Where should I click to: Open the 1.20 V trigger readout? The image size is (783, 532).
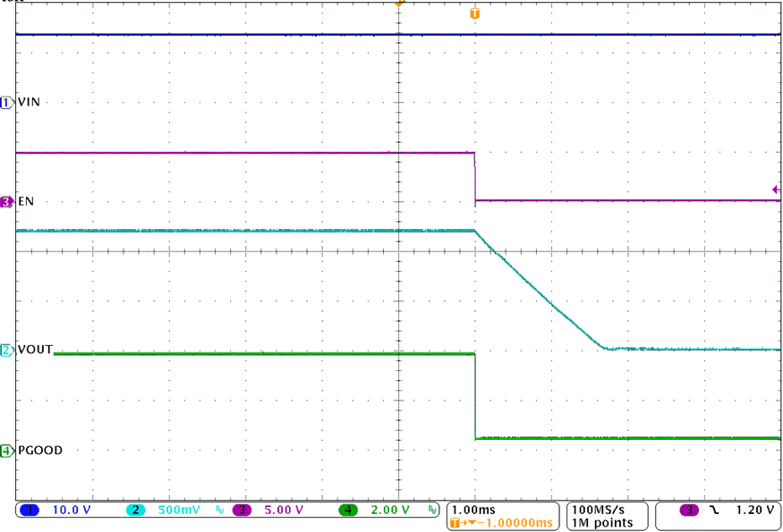(757, 510)
